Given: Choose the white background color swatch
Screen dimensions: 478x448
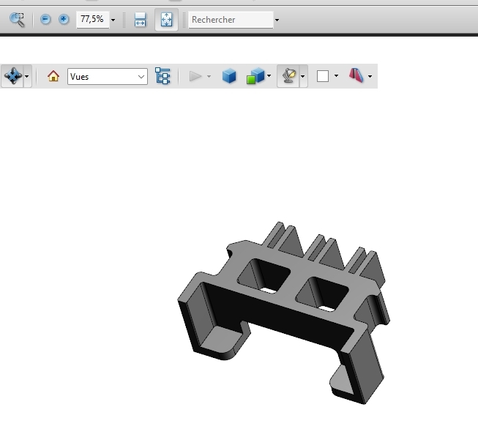Looking at the screenshot, I should pyautogui.click(x=323, y=76).
